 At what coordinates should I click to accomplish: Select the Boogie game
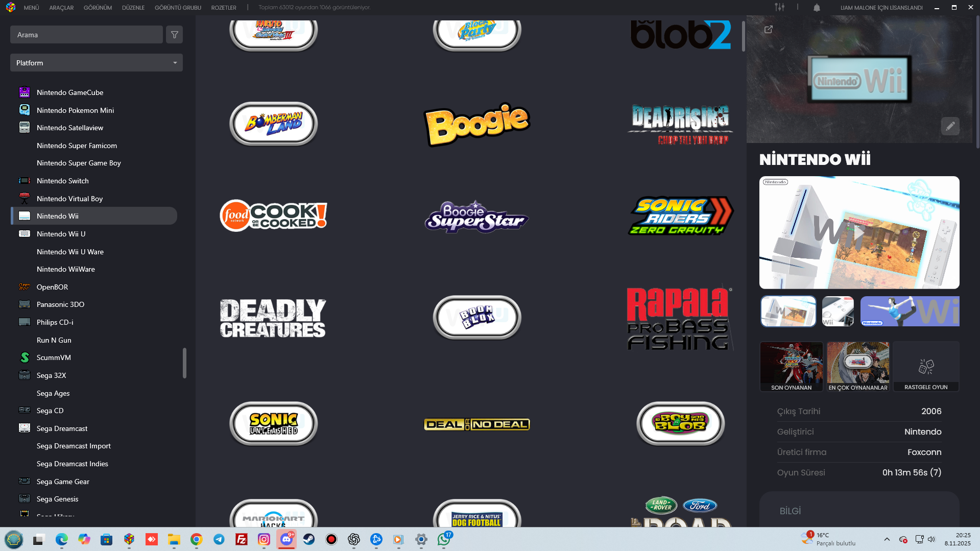click(x=477, y=124)
